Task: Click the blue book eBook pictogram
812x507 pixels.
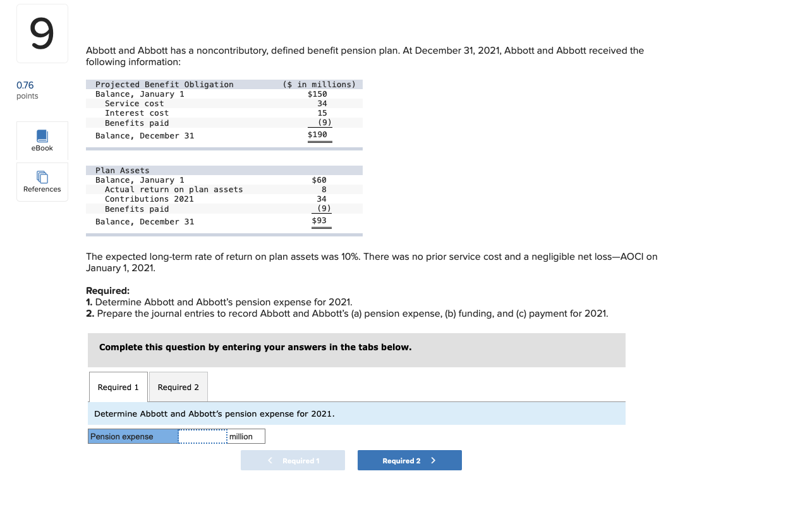Action: click(x=42, y=135)
